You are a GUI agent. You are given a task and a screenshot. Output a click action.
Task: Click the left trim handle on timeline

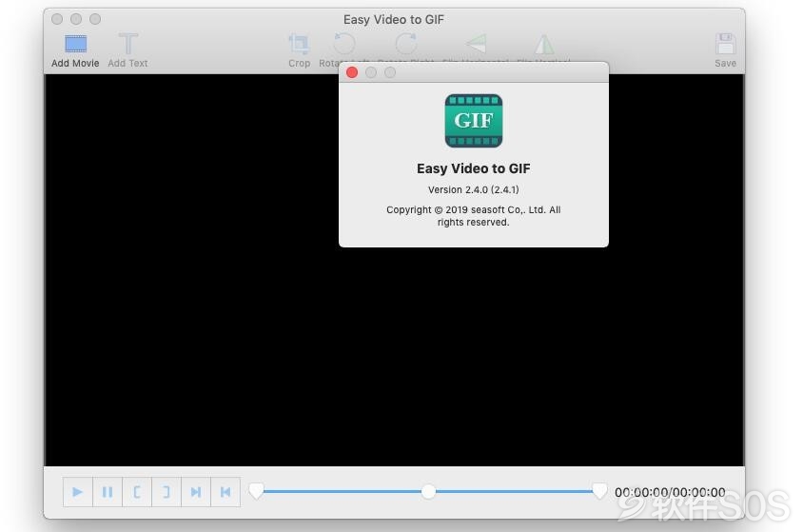tap(256, 491)
